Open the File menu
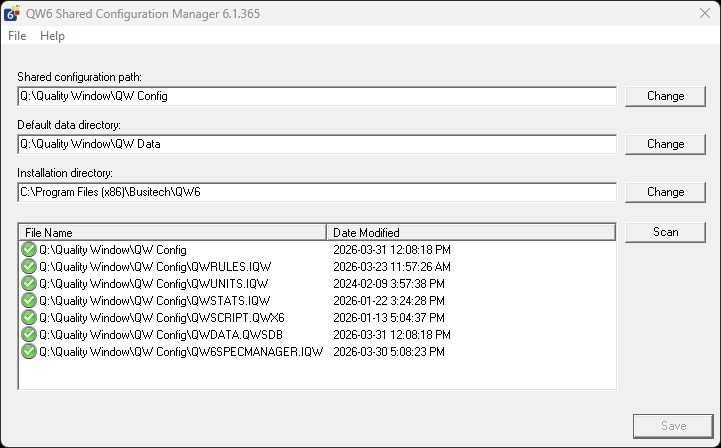The image size is (721, 448). pos(17,36)
